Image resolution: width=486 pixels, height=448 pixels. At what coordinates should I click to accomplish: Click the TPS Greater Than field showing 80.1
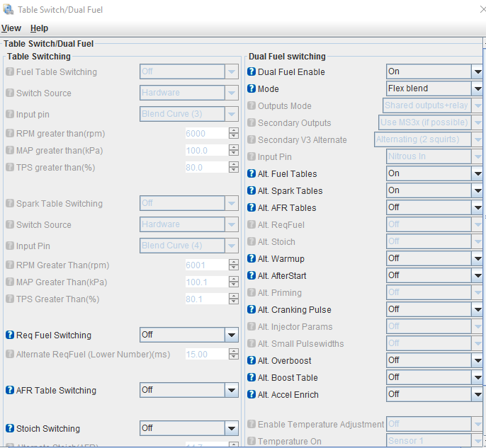207,299
